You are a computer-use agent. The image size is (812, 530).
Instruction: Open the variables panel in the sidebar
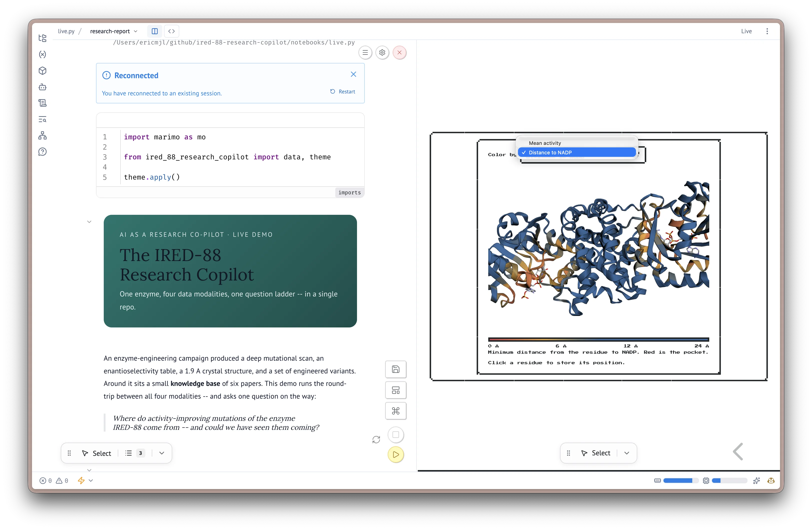[42, 54]
